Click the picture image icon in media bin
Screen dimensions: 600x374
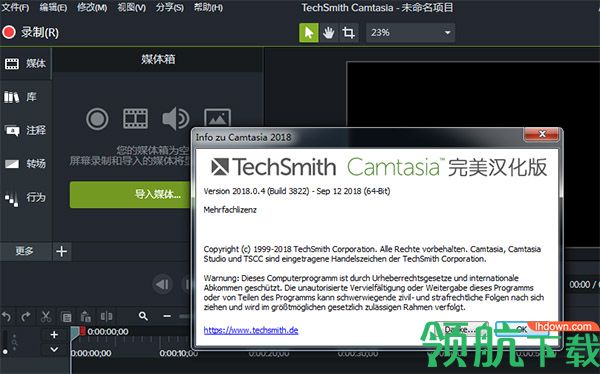(217, 118)
